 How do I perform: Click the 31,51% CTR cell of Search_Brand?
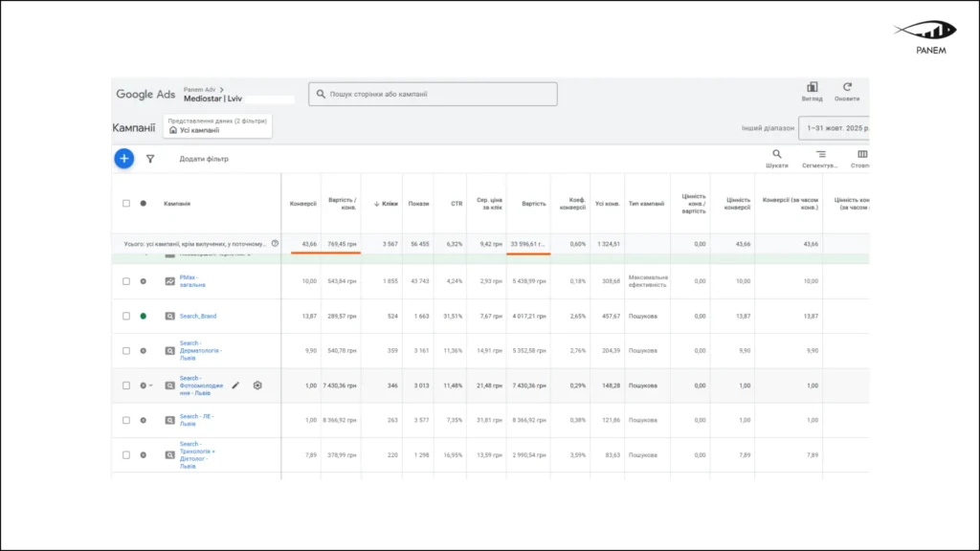coord(453,316)
